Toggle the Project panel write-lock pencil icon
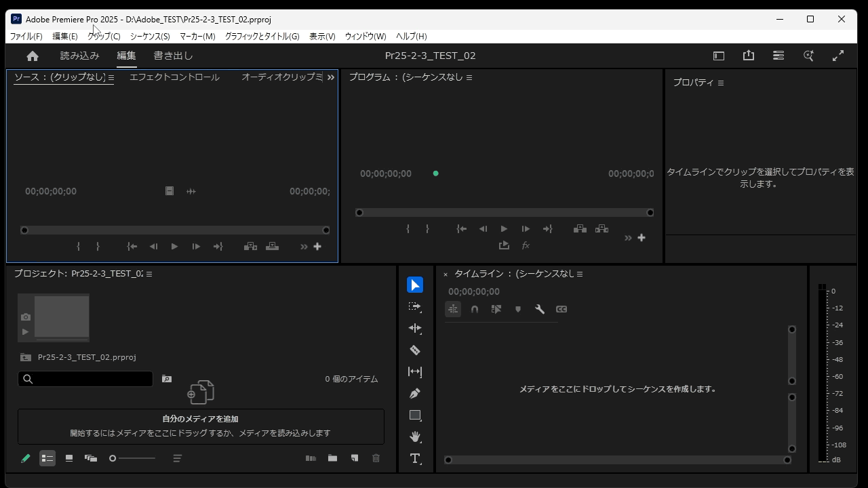This screenshot has height=488, width=868. click(x=26, y=459)
